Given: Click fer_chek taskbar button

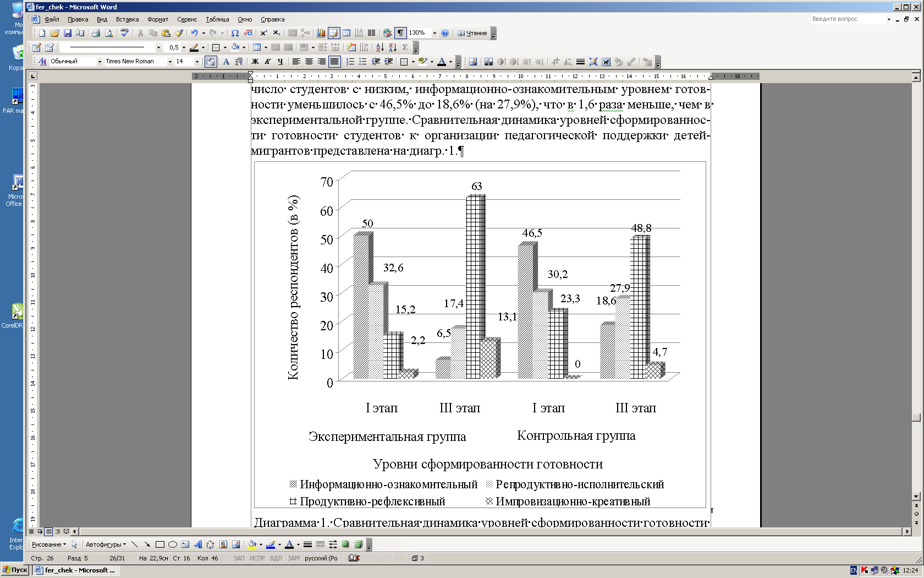Looking at the screenshot, I should (x=75, y=570).
